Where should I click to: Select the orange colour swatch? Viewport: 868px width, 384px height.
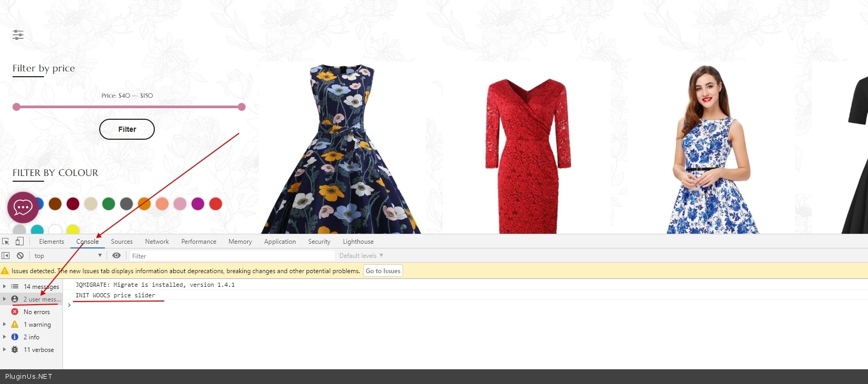[x=144, y=204]
